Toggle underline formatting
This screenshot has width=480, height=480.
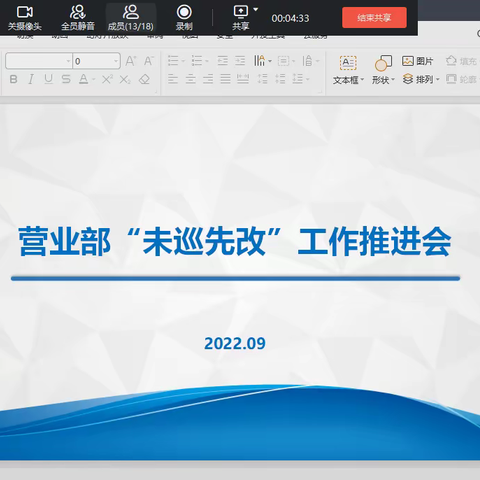point(49,79)
